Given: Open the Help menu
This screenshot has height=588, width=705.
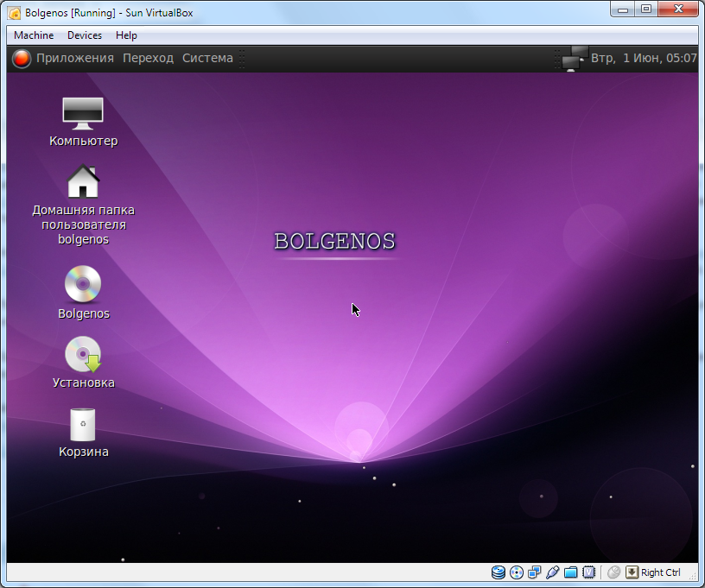Looking at the screenshot, I should coord(126,35).
